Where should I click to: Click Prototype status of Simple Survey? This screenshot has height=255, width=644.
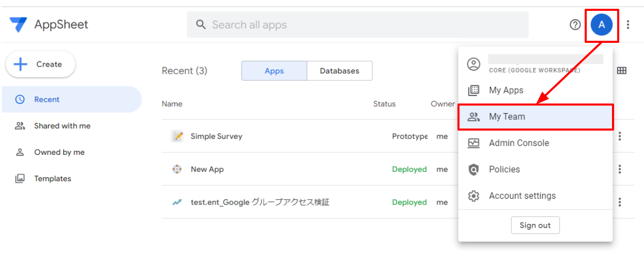[x=410, y=136]
